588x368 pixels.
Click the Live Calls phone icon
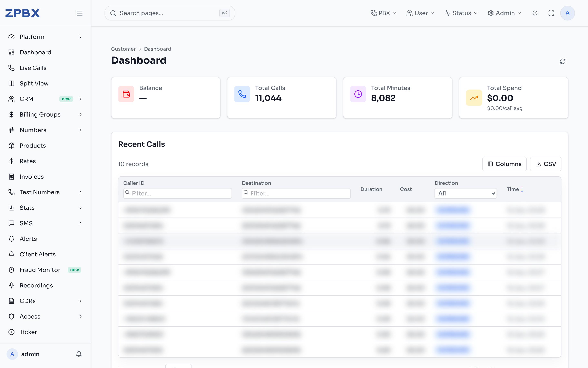(11, 68)
